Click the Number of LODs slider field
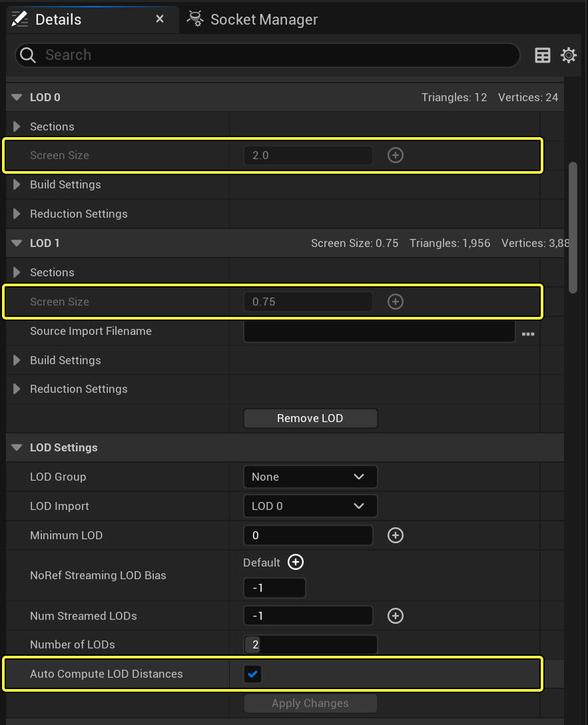 (310, 644)
